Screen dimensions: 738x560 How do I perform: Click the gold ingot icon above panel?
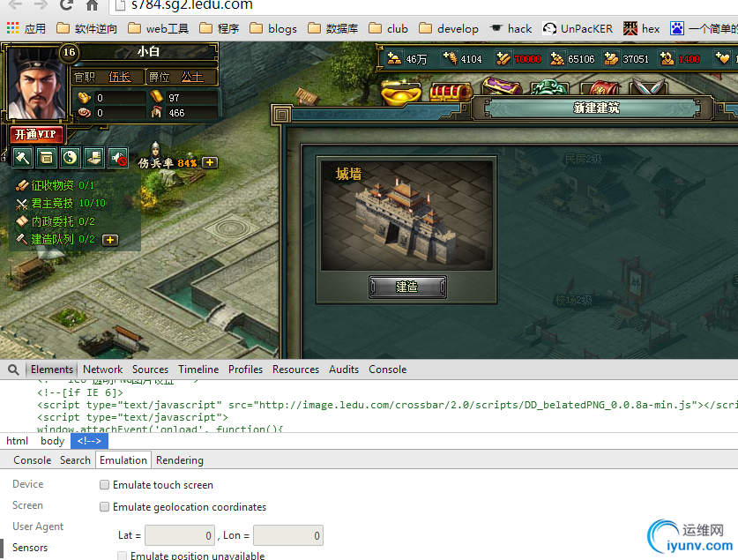point(401,93)
